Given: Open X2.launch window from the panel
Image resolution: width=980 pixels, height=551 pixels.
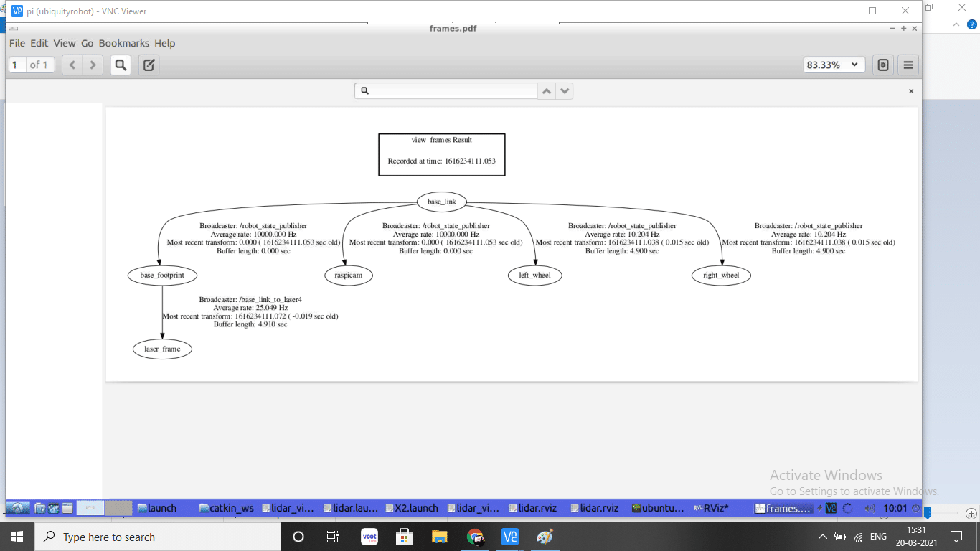Looking at the screenshot, I should [411, 508].
